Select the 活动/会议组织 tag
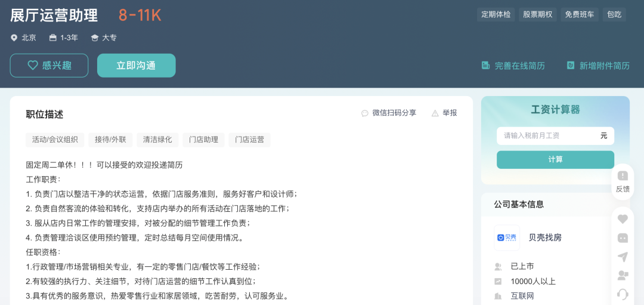This screenshot has height=305, width=644. coord(55,140)
